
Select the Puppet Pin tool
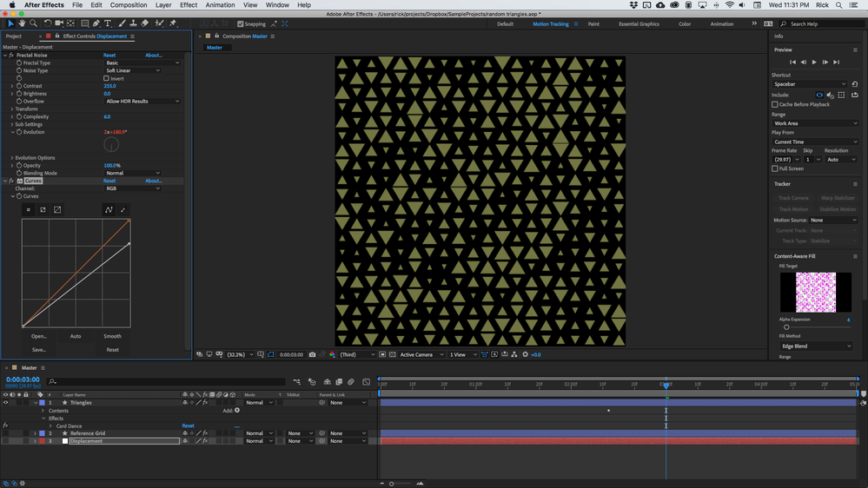coord(173,23)
